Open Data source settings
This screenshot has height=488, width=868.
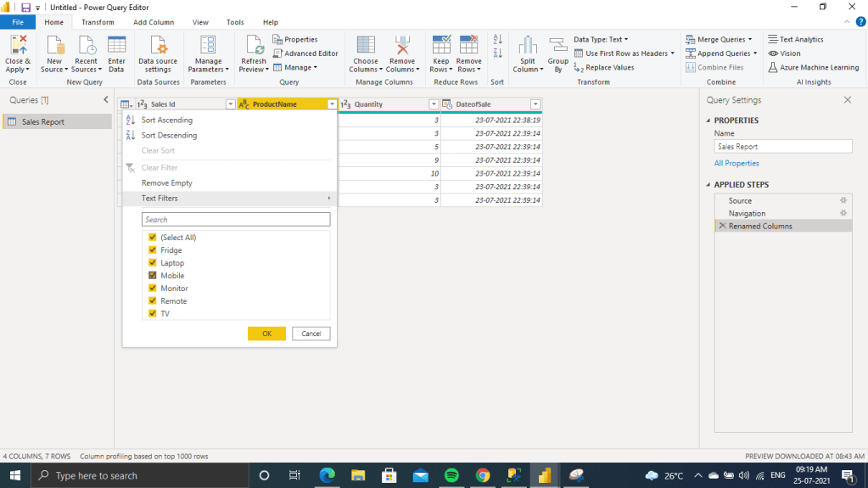(158, 46)
